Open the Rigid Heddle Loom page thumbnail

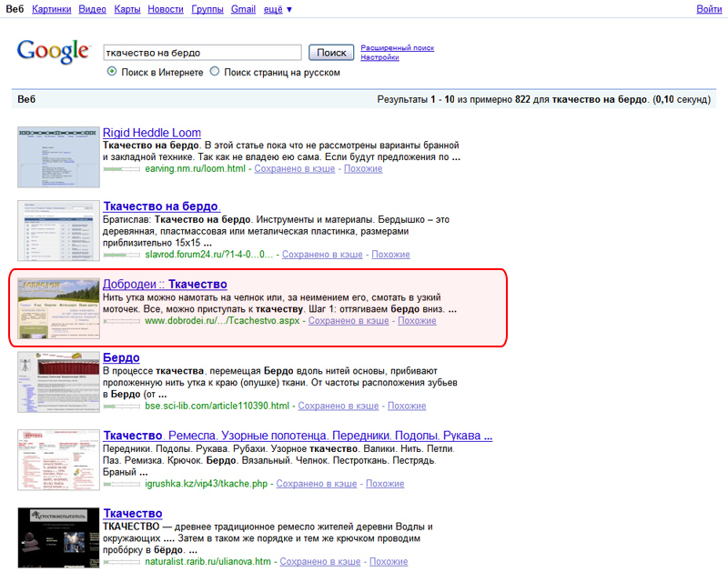(58, 156)
